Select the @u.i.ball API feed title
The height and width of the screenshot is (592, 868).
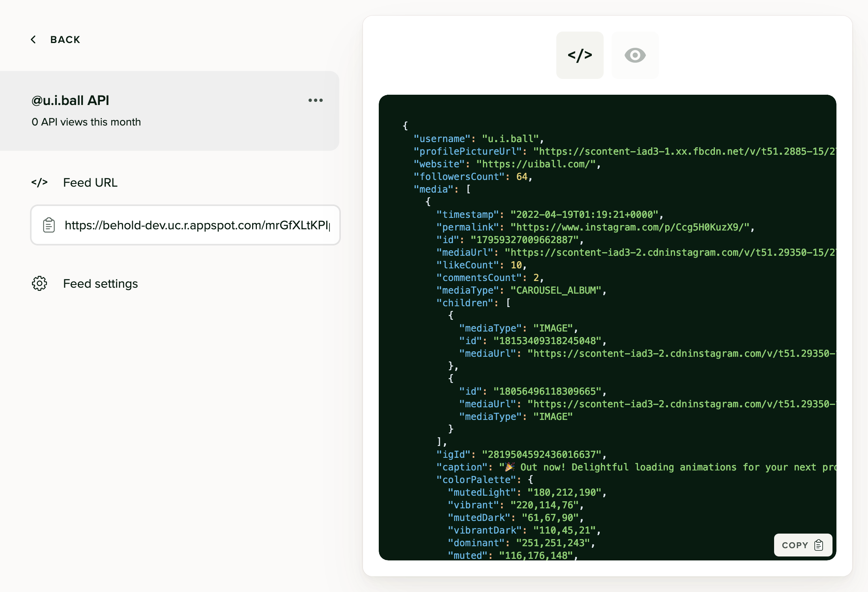(70, 100)
